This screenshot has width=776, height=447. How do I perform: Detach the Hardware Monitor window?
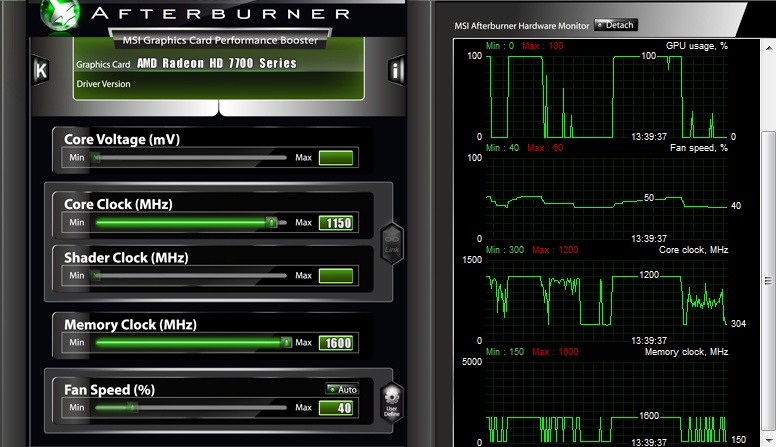click(x=615, y=25)
